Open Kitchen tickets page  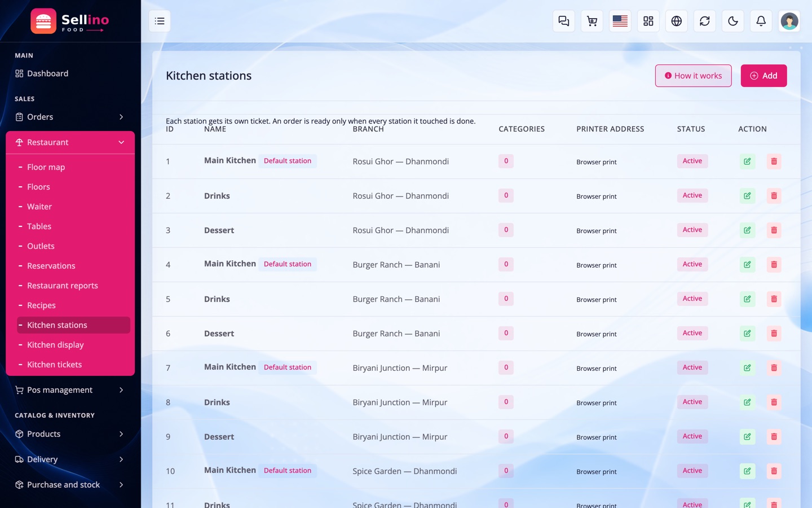tap(73, 365)
